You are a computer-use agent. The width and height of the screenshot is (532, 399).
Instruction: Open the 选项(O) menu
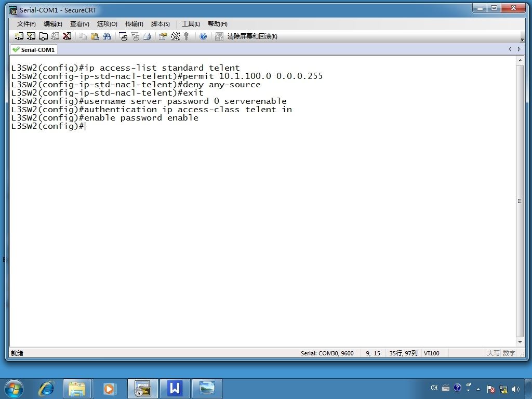[107, 24]
